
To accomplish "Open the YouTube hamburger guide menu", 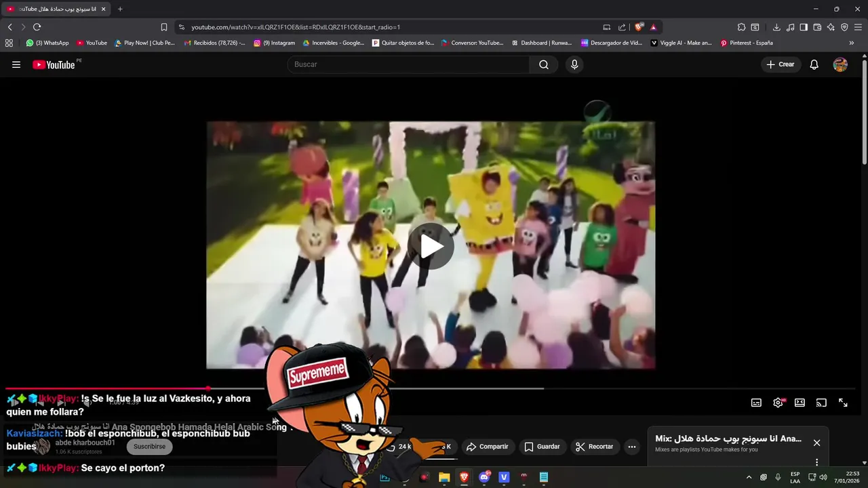I will pyautogui.click(x=16, y=64).
